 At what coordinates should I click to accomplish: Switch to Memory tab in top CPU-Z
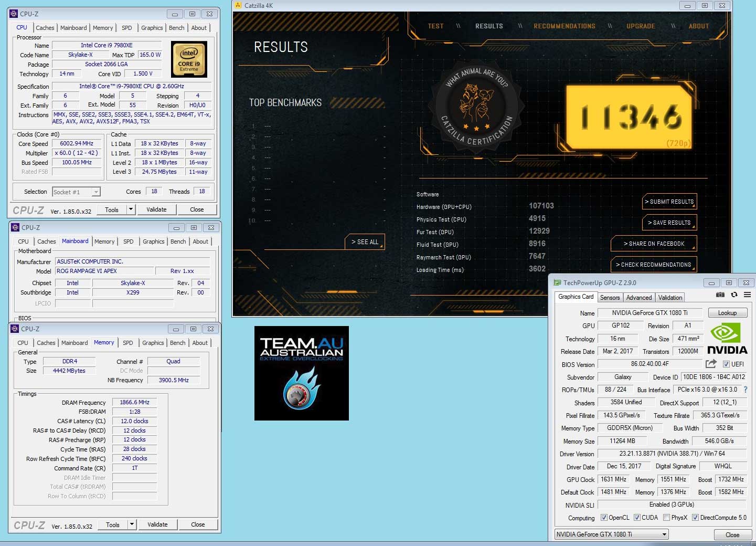point(103,28)
